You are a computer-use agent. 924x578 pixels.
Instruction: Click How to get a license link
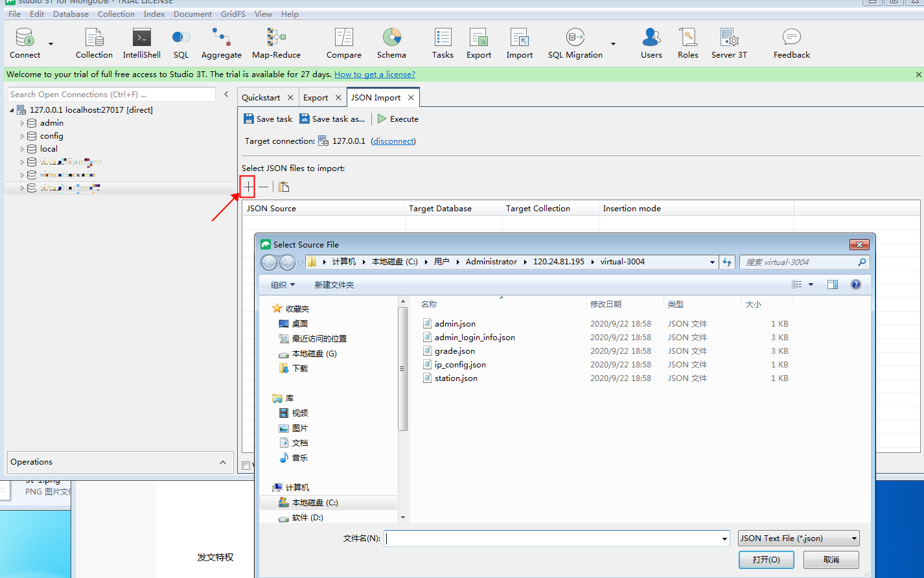(375, 75)
